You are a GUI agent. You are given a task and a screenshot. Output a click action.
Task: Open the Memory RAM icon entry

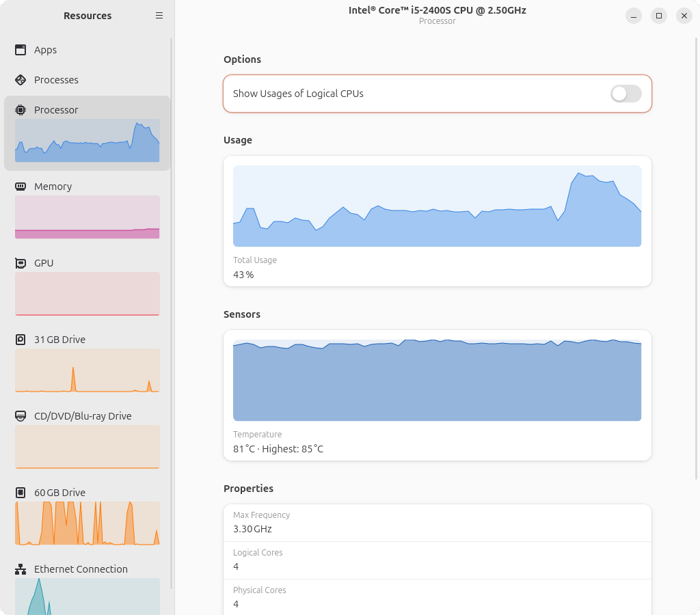click(21, 186)
